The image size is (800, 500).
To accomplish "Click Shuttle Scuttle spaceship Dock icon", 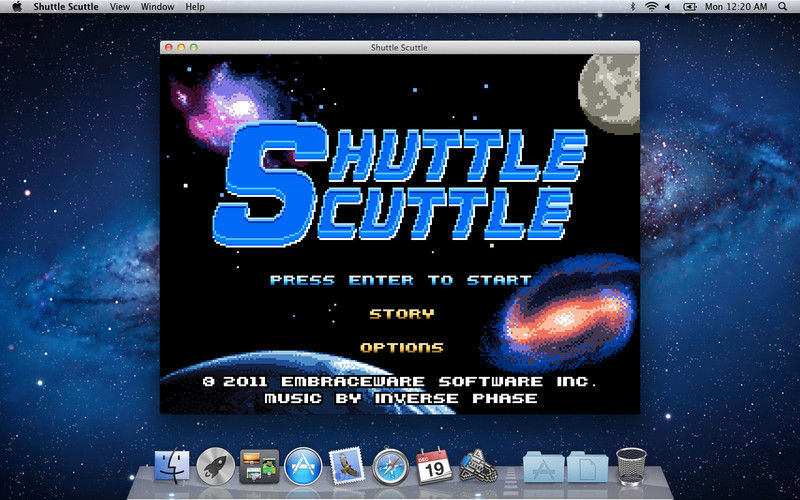I will pos(478,465).
